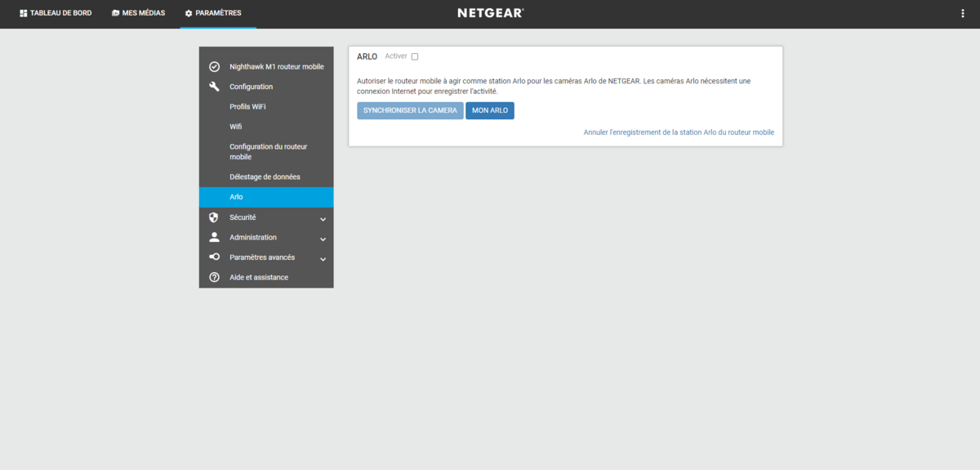Expand the Sécurité section chevron
980x470 pixels.
(323, 219)
